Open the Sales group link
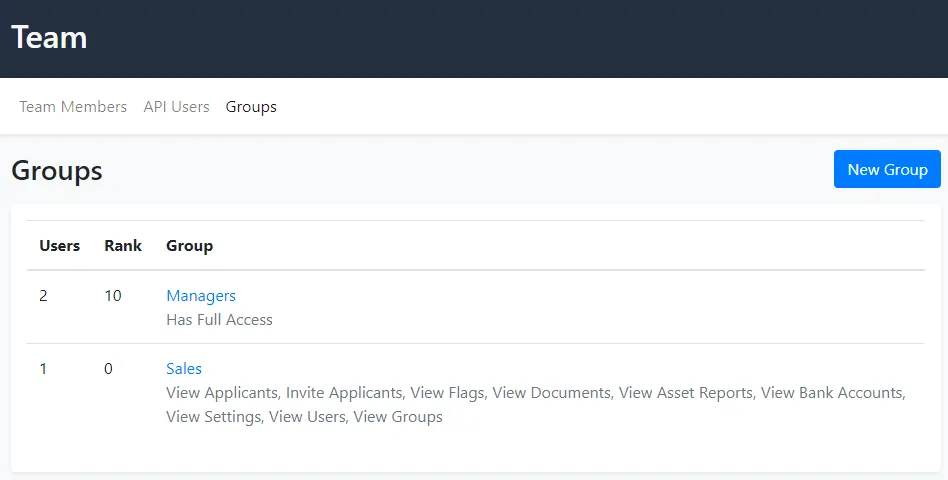The height and width of the screenshot is (480, 948). pos(184,369)
